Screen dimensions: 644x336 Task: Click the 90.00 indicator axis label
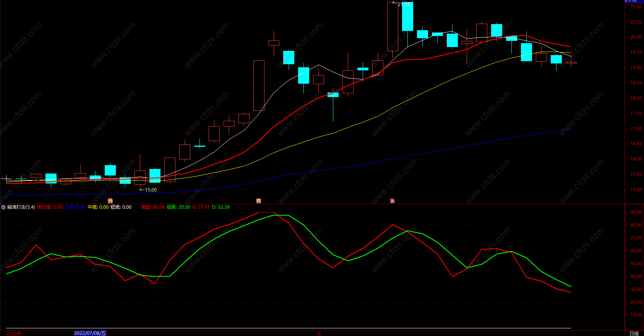(636, 212)
